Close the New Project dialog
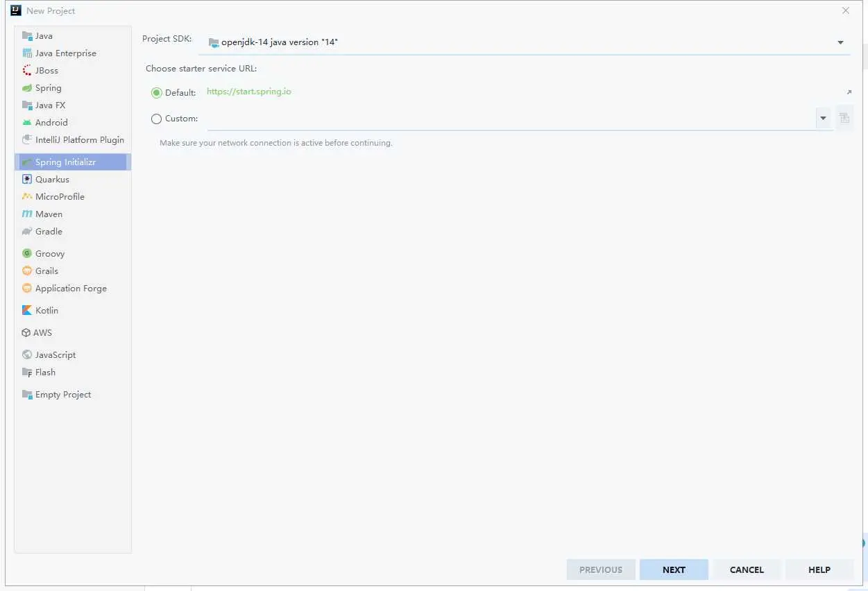Screen dimensions: 868x591 click(x=846, y=10)
